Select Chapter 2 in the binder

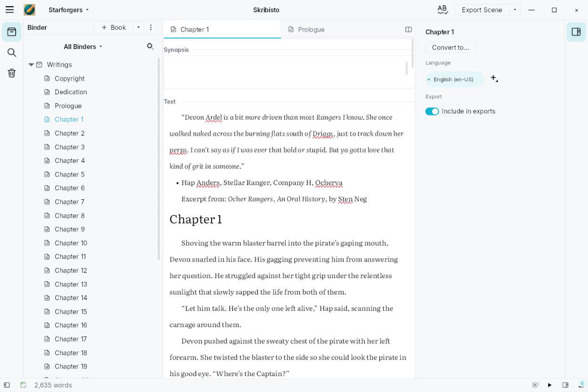[x=70, y=133]
